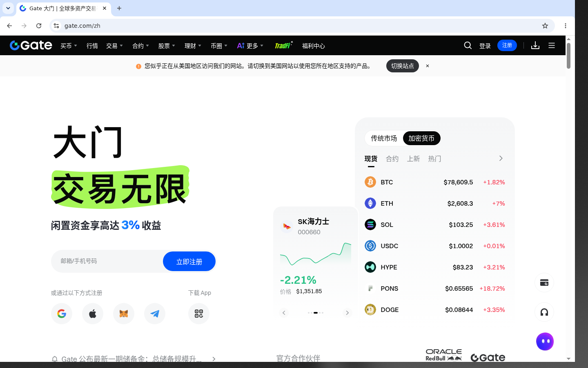Open the purple chatbot assistant icon
Image resolution: width=588 pixels, height=368 pixels.
pyautogui.click(x=545, y=341)
